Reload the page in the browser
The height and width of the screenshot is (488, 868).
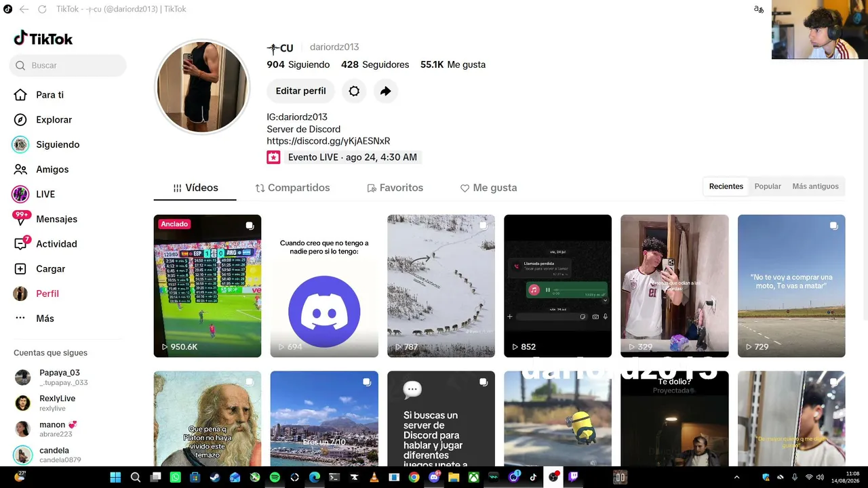pyautogui.click(x=42, y=9)
